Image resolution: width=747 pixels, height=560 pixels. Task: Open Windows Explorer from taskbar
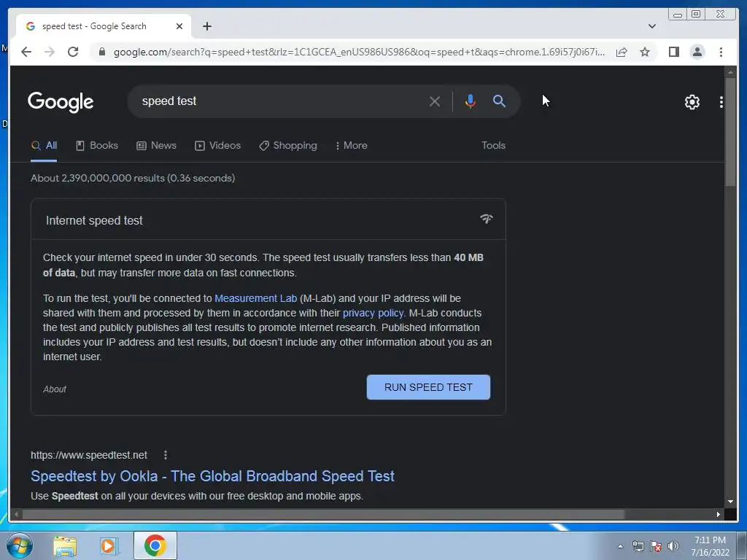[65, 546]
